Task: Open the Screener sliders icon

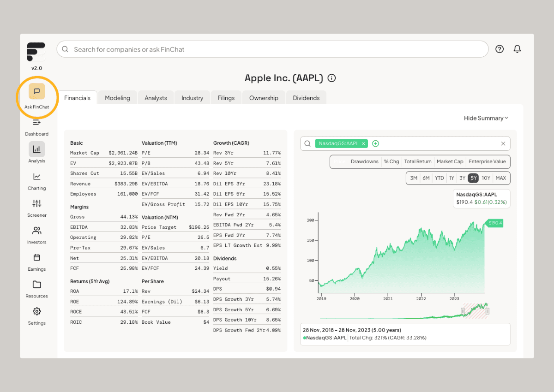Action: (x=36, y=203)
